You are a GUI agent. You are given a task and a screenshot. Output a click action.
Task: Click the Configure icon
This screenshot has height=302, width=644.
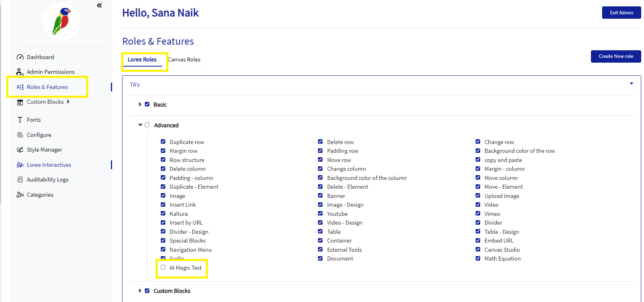click(20, 135)
